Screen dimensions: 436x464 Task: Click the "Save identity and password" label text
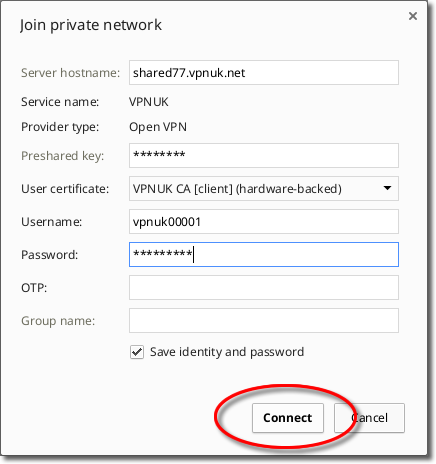coord(227,352)
